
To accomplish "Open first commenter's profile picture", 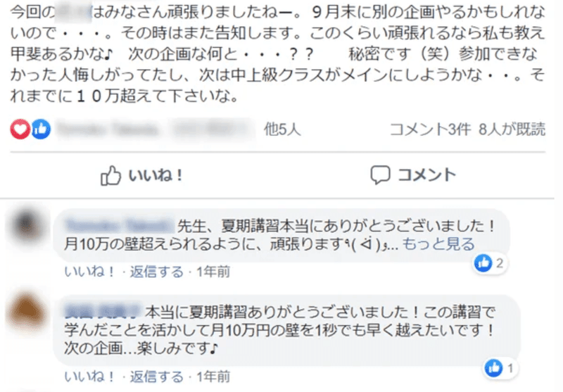I will 28,227.
